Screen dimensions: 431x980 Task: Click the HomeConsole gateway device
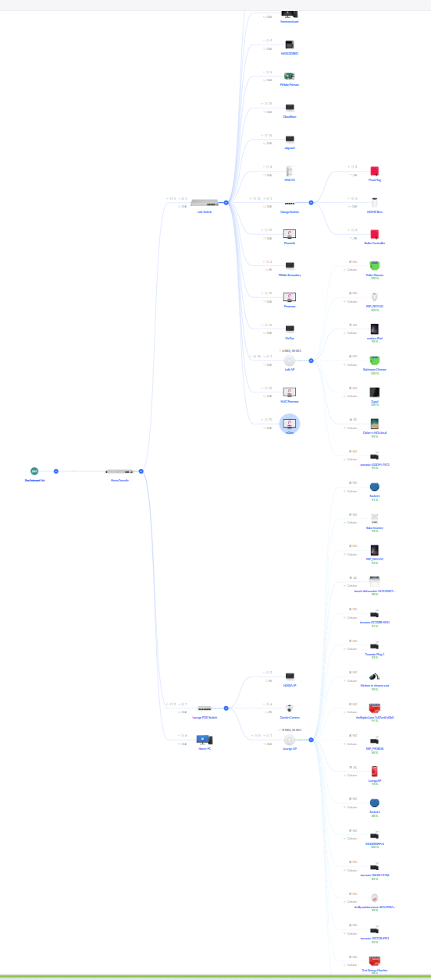119,471
